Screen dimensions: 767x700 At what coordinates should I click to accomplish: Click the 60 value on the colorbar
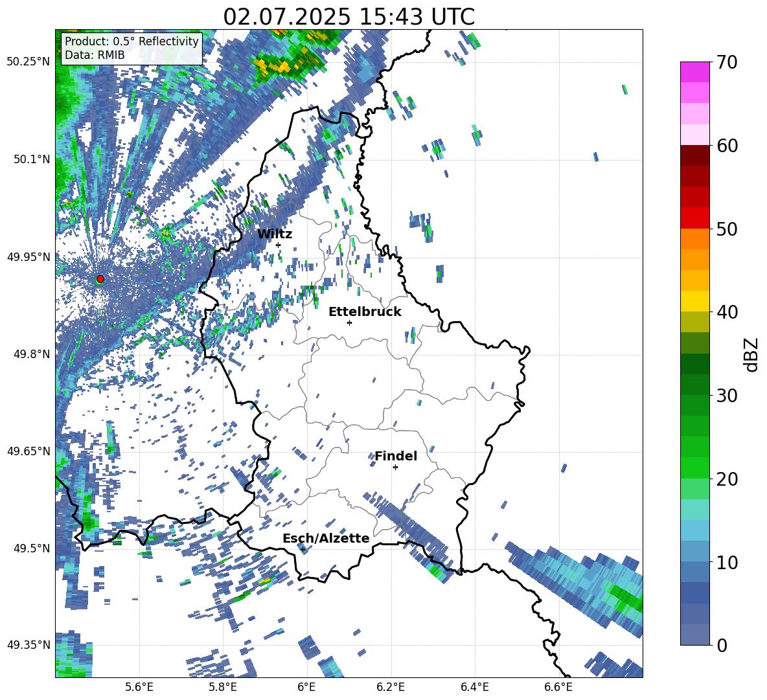726,146
